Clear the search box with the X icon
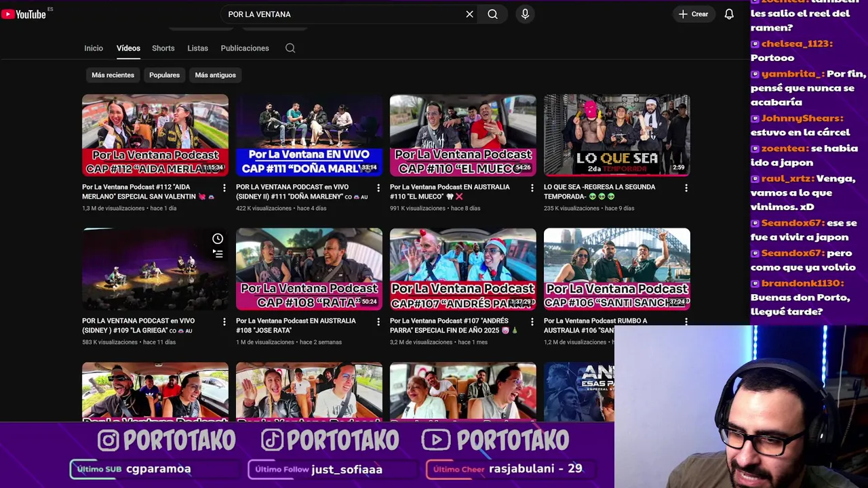This screenshot has height=488, width=868. point(469,14)
